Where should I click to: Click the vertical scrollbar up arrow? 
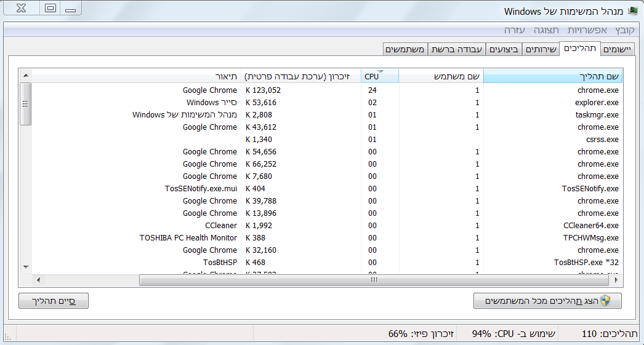25,76
